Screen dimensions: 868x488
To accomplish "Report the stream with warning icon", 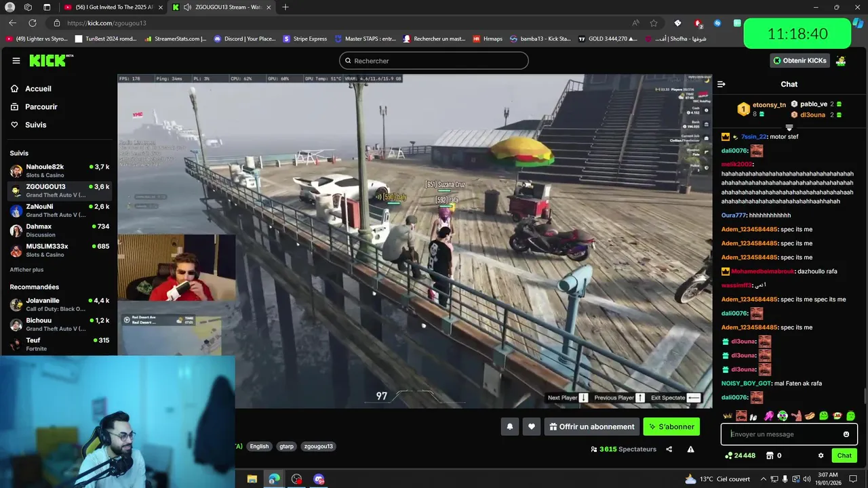I will click(690, 449).
